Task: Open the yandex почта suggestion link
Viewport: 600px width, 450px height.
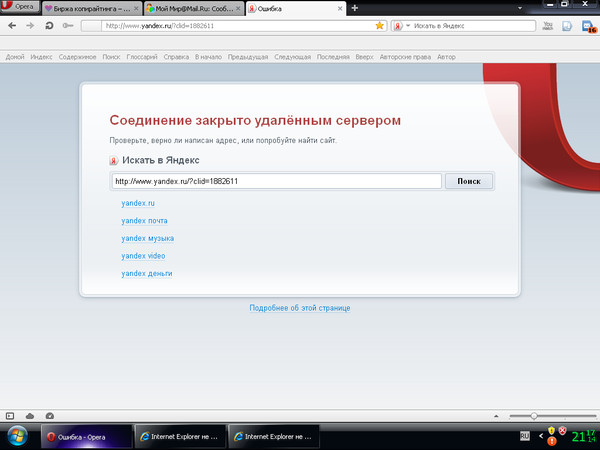Action: (144, 221)
